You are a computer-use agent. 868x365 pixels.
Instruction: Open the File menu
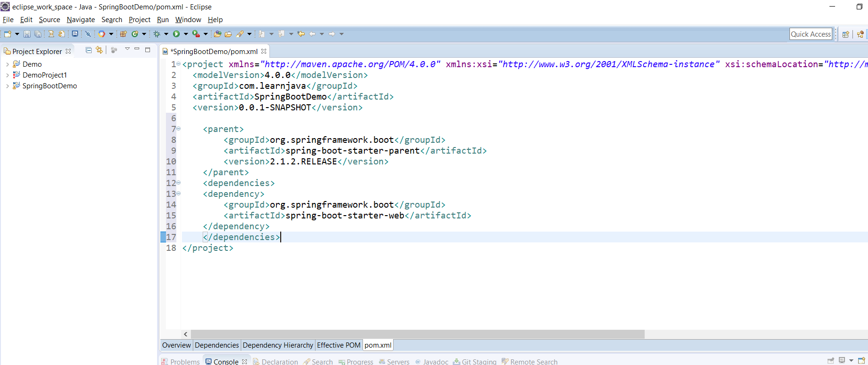point(8,20)
